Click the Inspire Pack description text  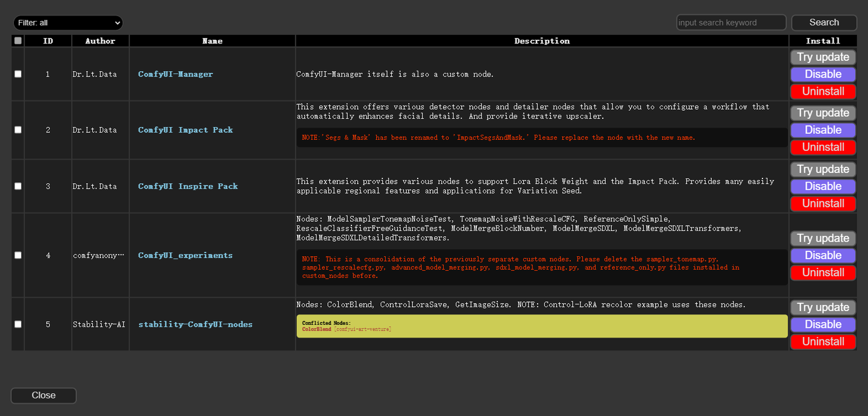[x=535, y=186]
